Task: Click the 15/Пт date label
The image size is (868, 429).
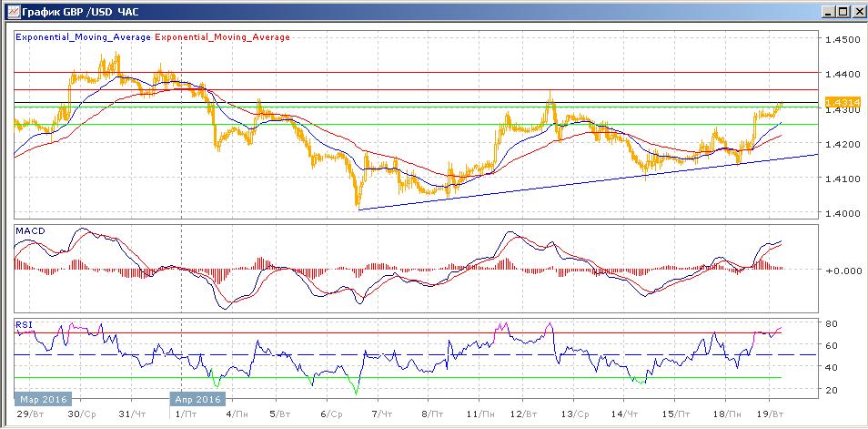Action: (x=675, y=414)
